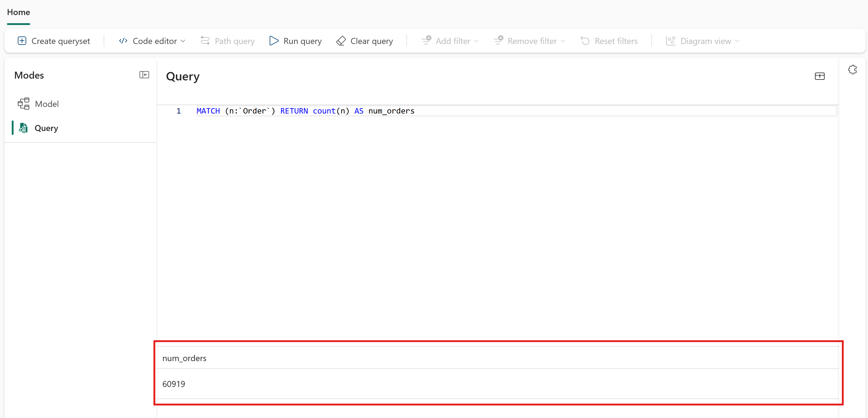Click the Remove filter icon
868x418 pixels.
tap(498, 40)
